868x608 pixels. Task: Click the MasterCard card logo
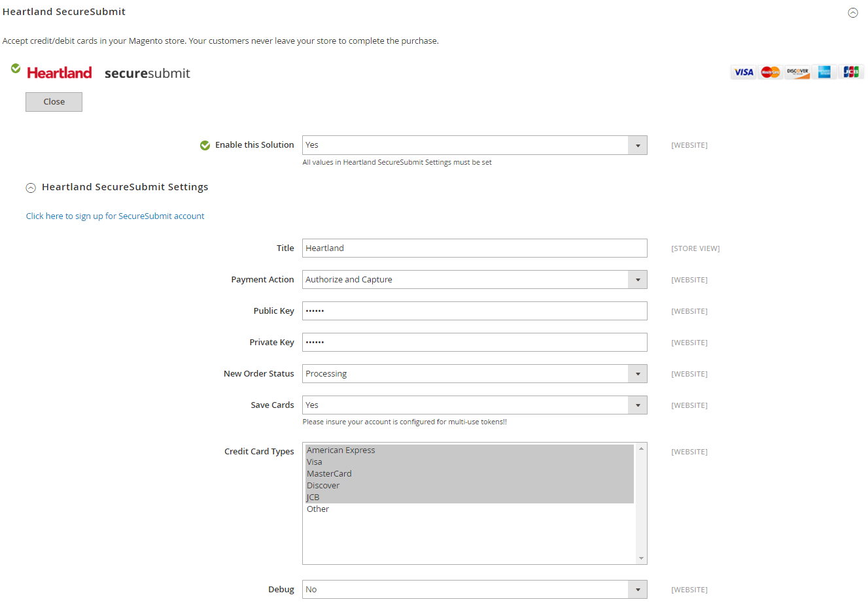tap(771, 72)
